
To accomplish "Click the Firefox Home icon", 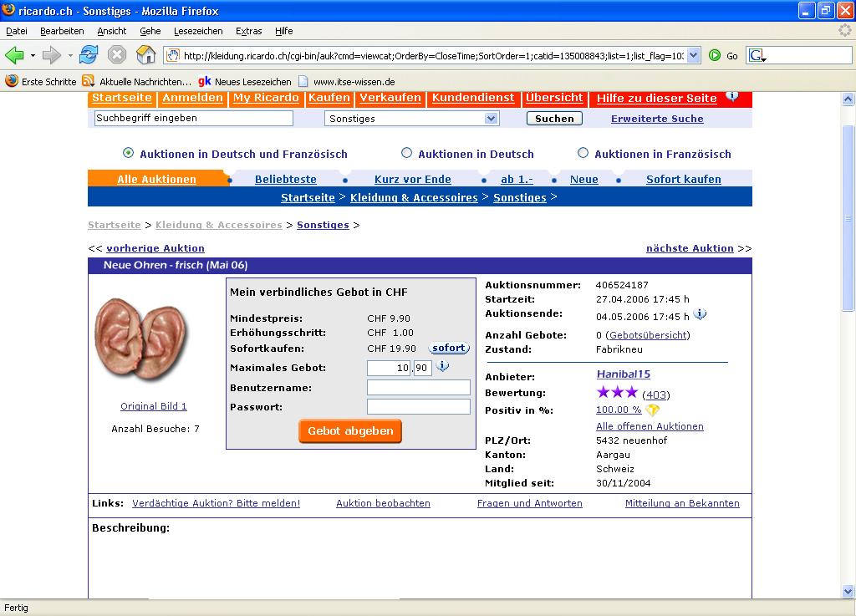I will coord(145,55).
